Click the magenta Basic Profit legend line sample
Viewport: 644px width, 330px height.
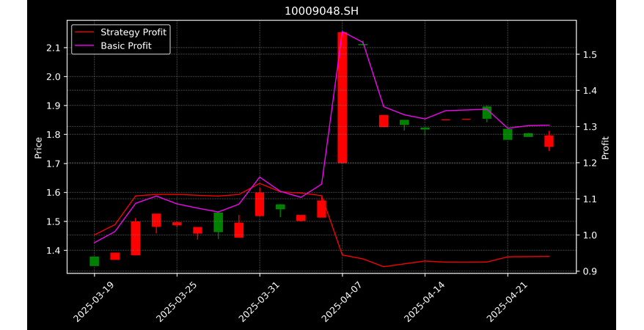coord(84,46)
